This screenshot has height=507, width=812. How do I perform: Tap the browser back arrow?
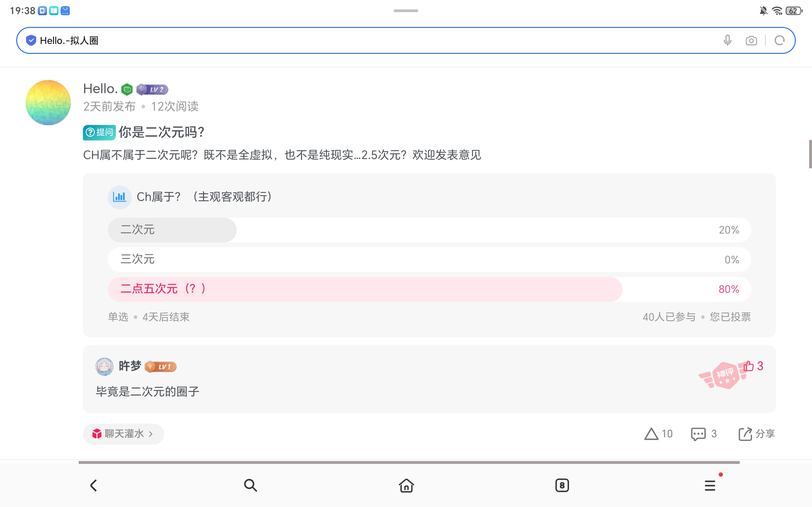pos(94,485)
